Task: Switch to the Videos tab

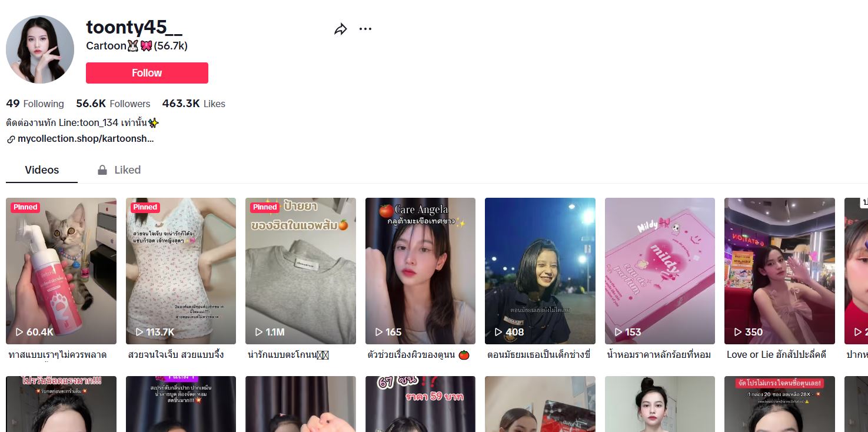Action: [x=42, y=170]
